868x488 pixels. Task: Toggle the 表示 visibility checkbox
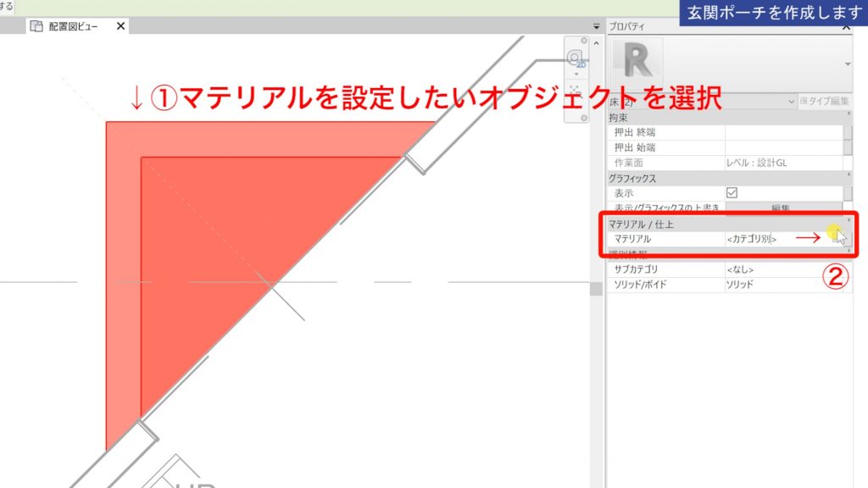731,191
